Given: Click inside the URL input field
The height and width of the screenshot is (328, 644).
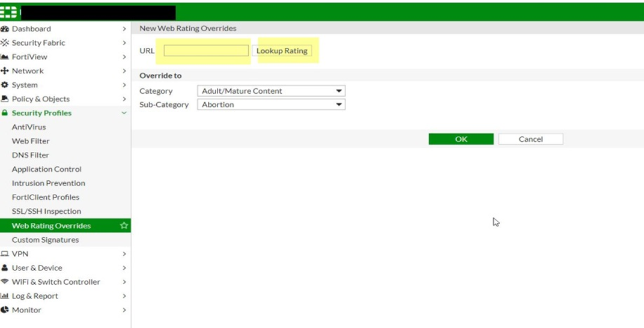Looking at the screenshot, I should point(206,51).
